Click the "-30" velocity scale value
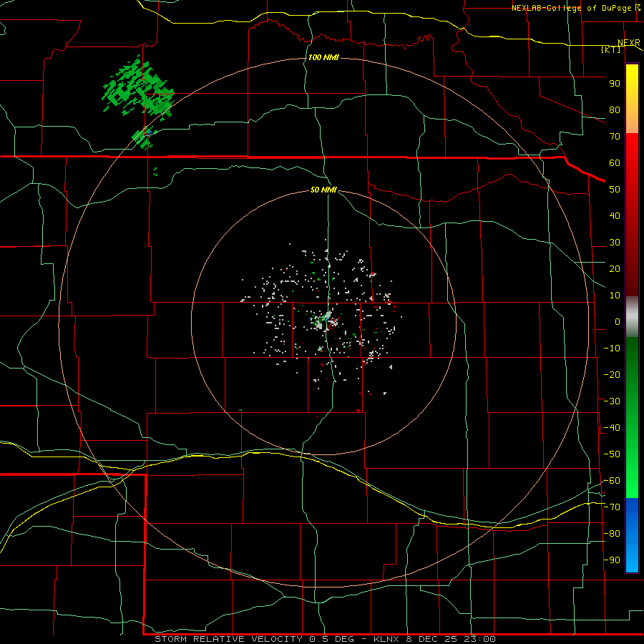Image resolution: width=644 pixels, height=644 pixels. coord(612,401)
